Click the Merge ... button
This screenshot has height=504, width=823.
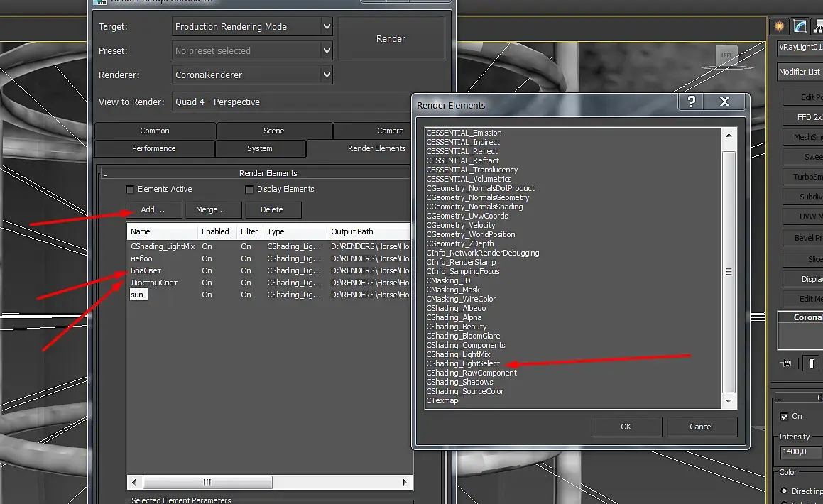[212, 209]
